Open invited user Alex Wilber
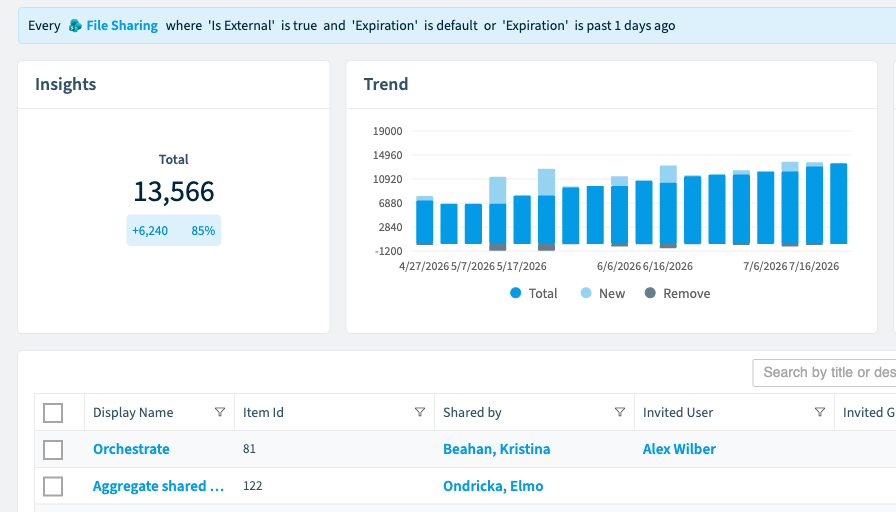896x512 pixels. pyautogui.click(x=679, y=449)
